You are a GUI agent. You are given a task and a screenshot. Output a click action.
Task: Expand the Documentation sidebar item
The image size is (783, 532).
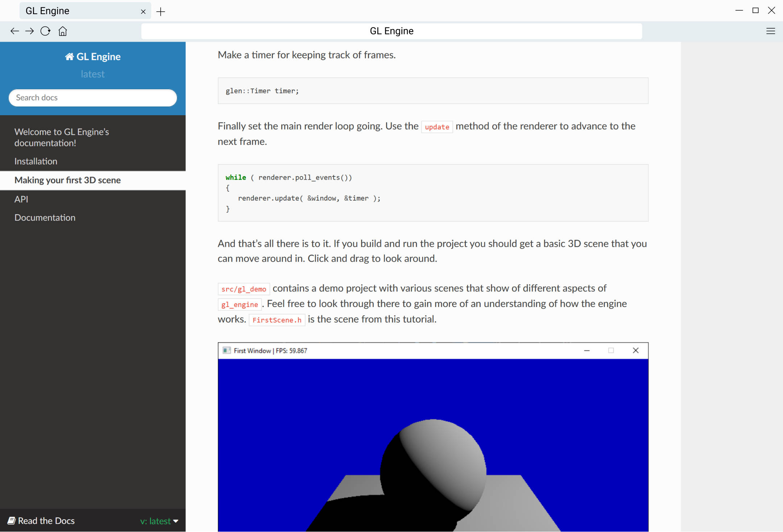[45, 217]
